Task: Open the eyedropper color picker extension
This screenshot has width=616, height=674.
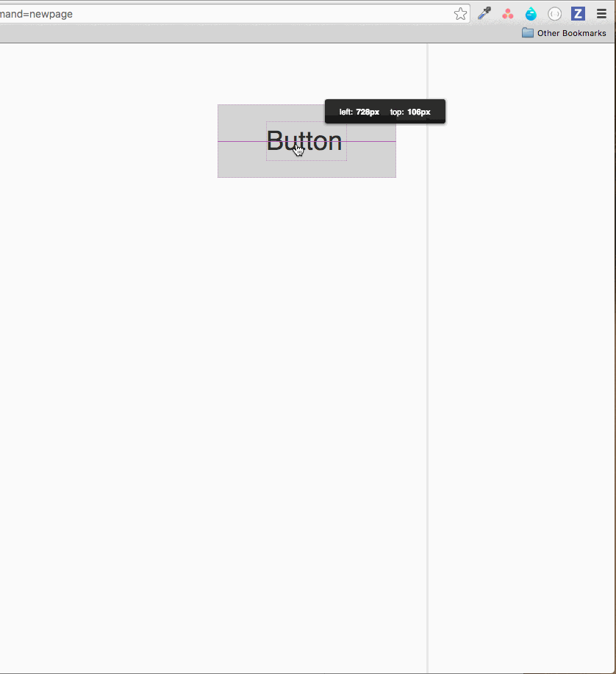Action: coord(484,13)
